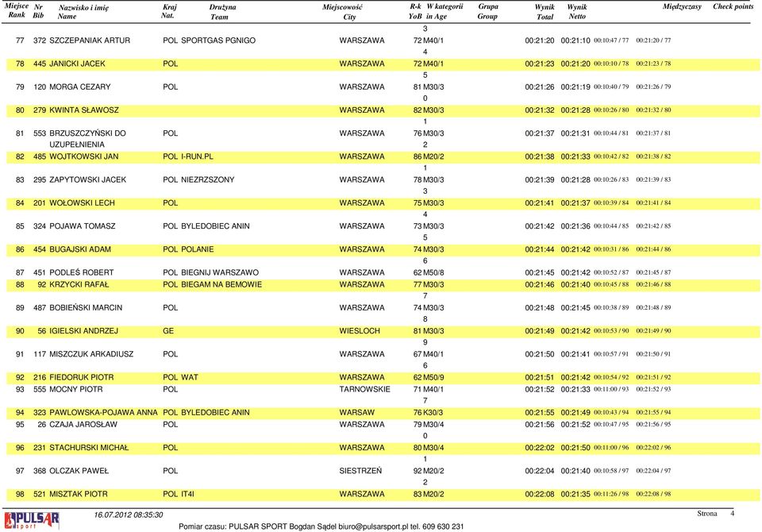Click POJAWA TOMASZ name
Image resolution: width=762 pixels, height=532 pixels.
click(x=83, y=226)
